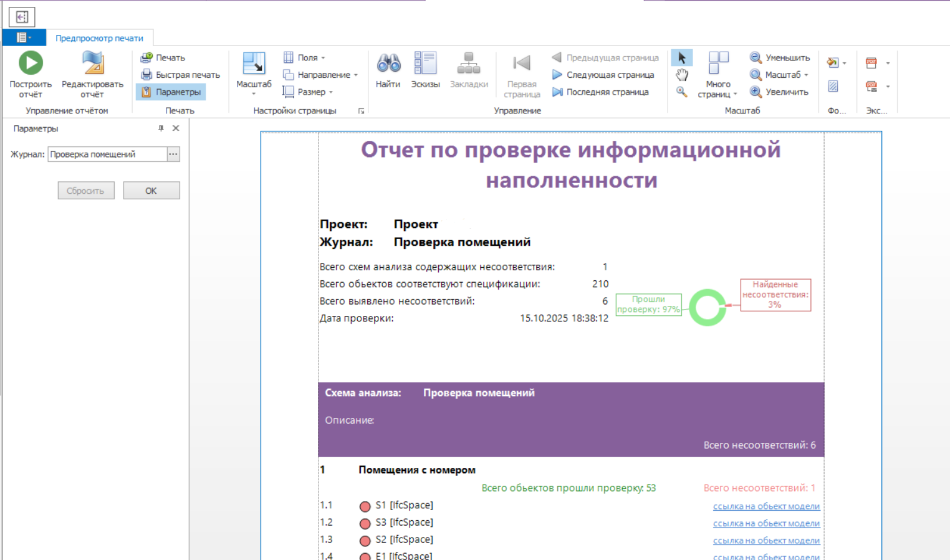Pin the Параметры panel with pushpin
The image size is (950, 560).
click(161, 128)
